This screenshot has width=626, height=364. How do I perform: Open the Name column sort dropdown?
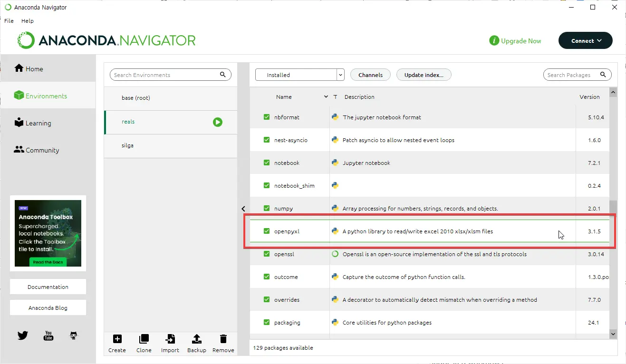click(x=326, y=96)
